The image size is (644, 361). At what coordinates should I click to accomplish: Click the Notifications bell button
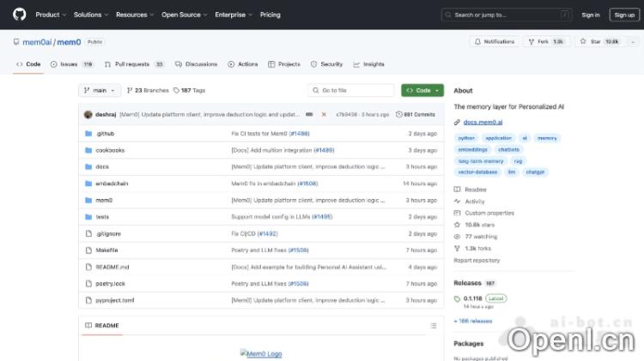coord(495,41)
